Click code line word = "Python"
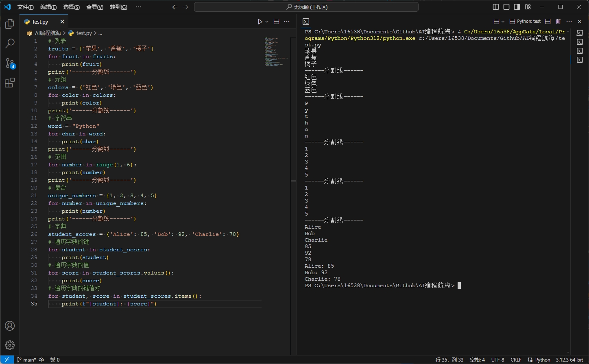This screenshot has width=589, height=364. 73,126
